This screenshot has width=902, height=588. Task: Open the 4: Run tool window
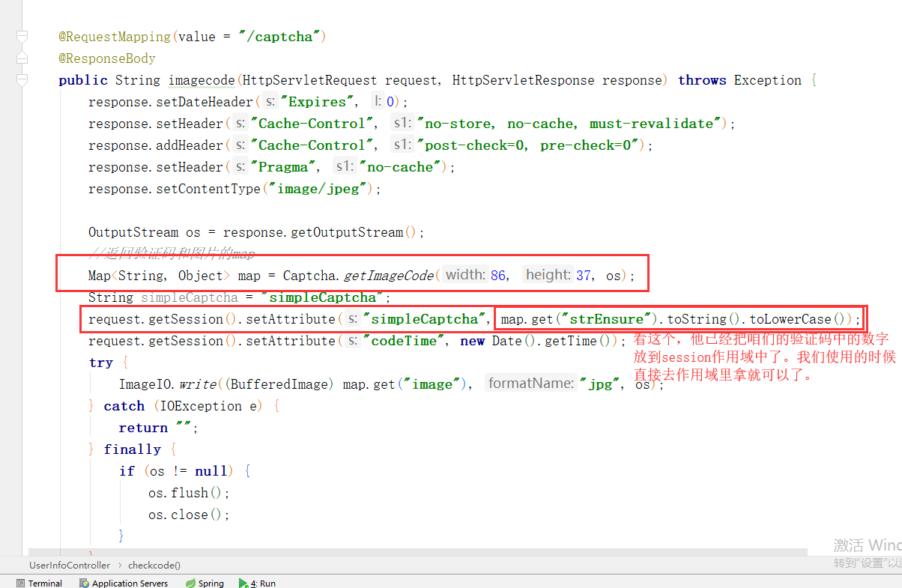coord(257,583)
